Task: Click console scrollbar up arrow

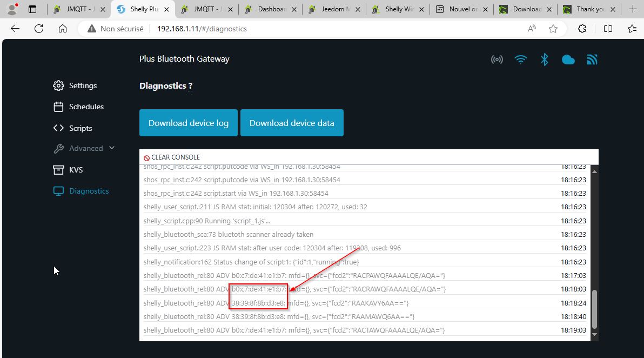Action: pos(594,171)
